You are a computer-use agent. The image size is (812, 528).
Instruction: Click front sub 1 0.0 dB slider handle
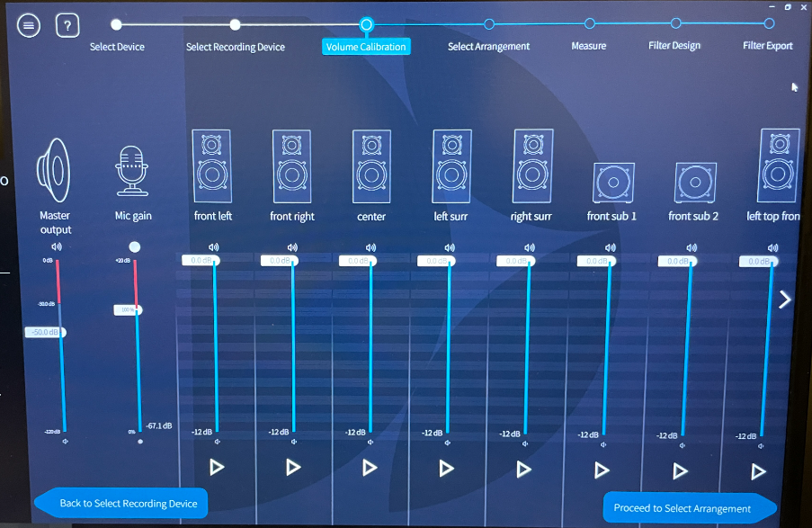(x=596, y=261)
